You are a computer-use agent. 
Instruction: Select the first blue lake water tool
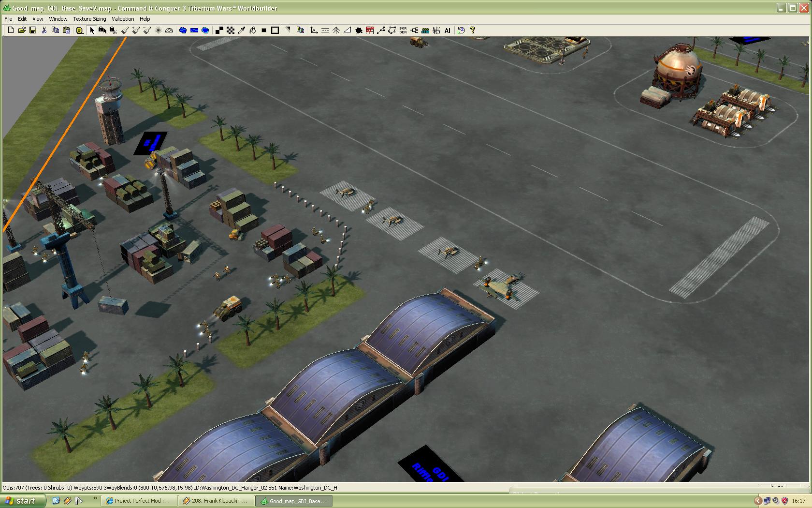click(183, 30)
